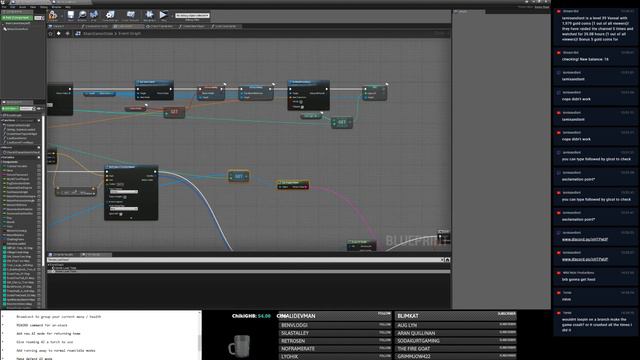Click the graph navigate back arrow
Screen dimensions: 640x360
58,33
